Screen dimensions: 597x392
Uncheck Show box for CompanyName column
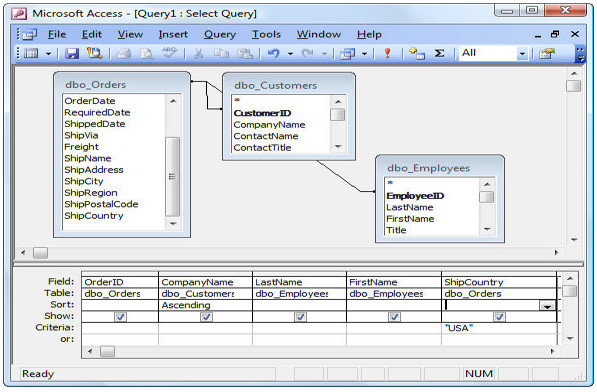(206, 317)
